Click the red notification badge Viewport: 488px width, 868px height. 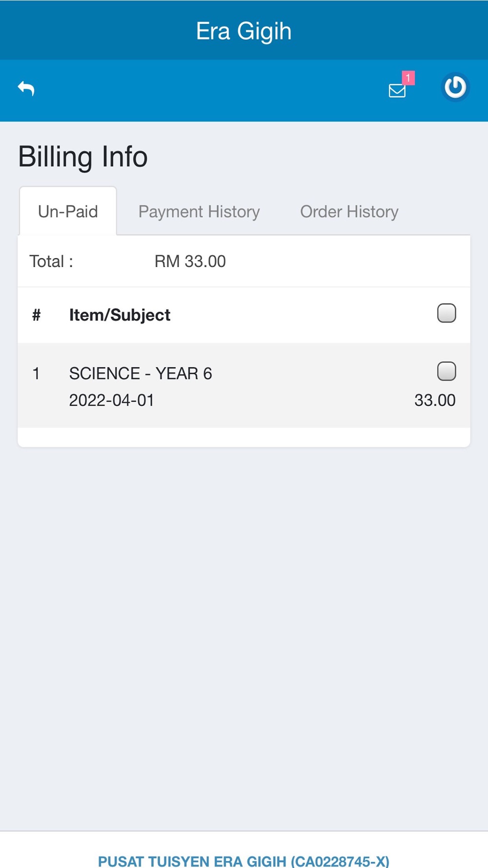408,78
